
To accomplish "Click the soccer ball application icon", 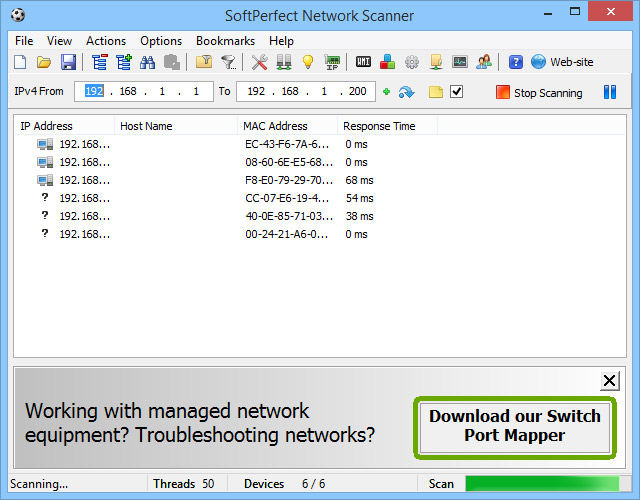I will (x=18, y=15).
